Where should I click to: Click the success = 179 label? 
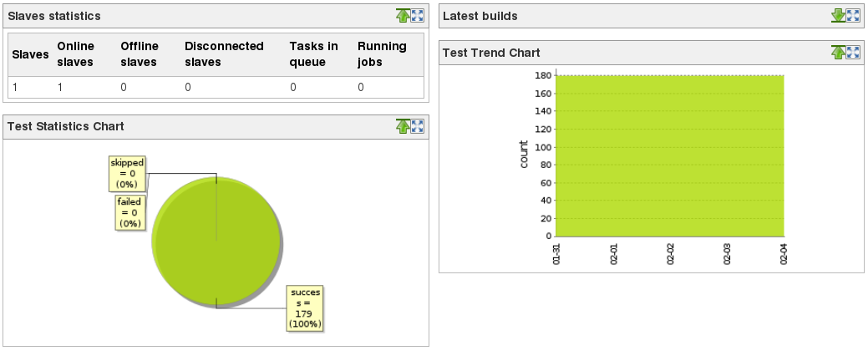point(305,308)
